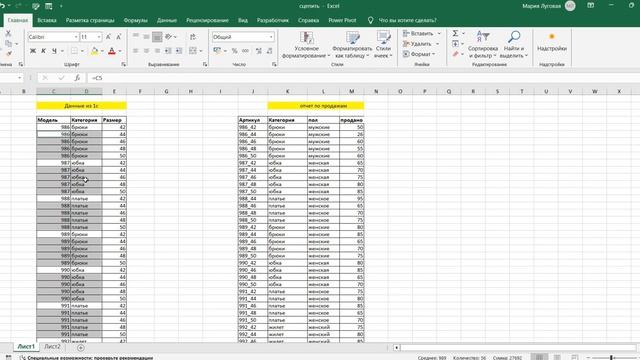Switch to the Данные tab
The width and height of the screenshot is (640, 360).
(x=167, y=20)
